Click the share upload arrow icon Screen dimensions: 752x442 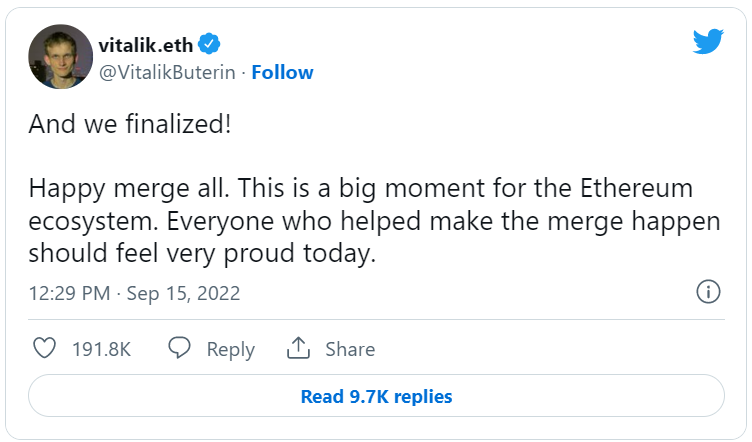pos(298,349)
